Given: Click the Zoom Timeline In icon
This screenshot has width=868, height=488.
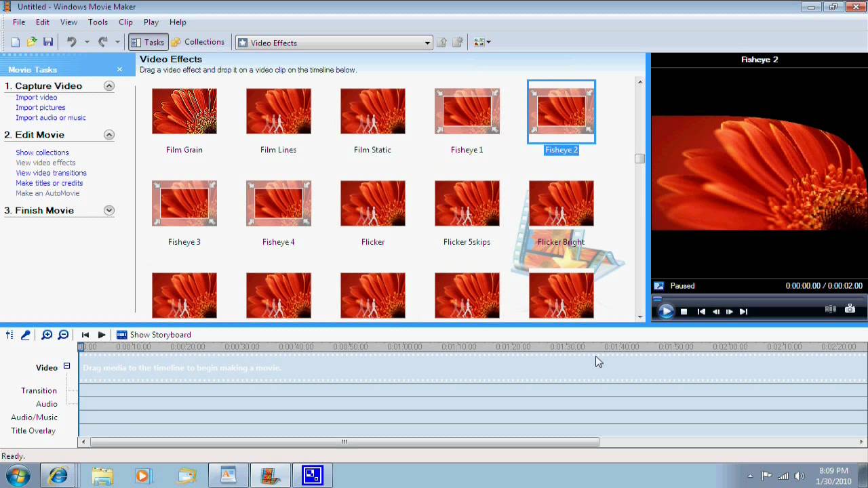Looking at the screenshot, I should (x=47, y=335).
